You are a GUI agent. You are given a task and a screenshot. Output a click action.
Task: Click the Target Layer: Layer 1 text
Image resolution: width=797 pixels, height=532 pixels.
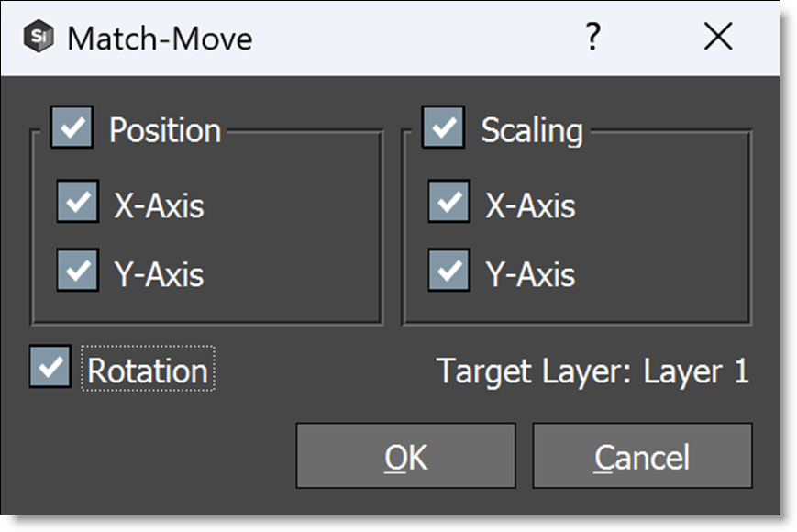[x=592, y=371]
